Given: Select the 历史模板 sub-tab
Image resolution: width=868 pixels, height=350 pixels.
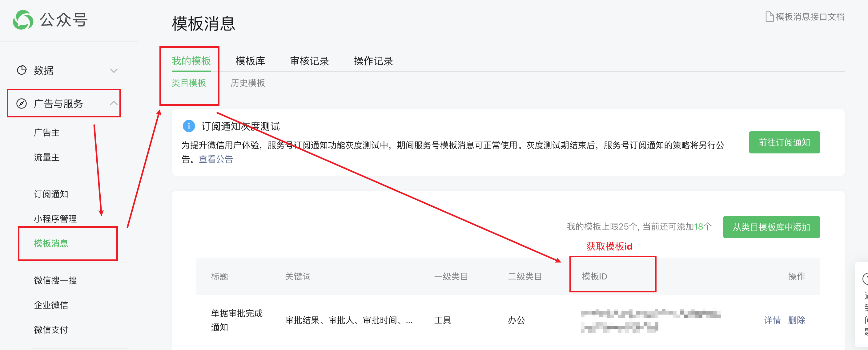Looking at the screenshot, I should pos(248,83).
